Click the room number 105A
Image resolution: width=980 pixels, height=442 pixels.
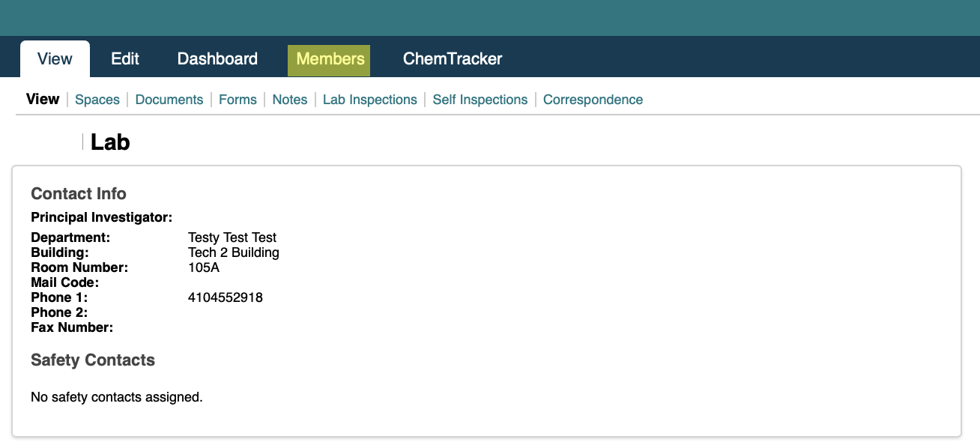point(204,267)
